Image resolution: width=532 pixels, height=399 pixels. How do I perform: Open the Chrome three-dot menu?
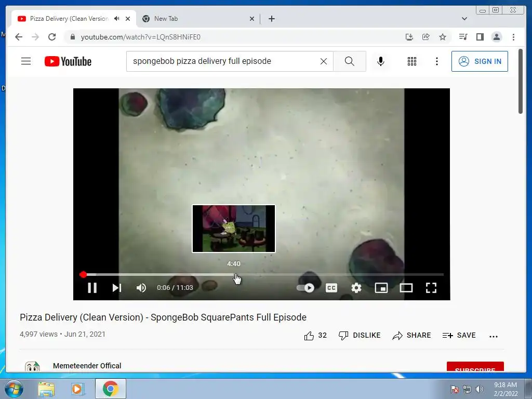513,37
